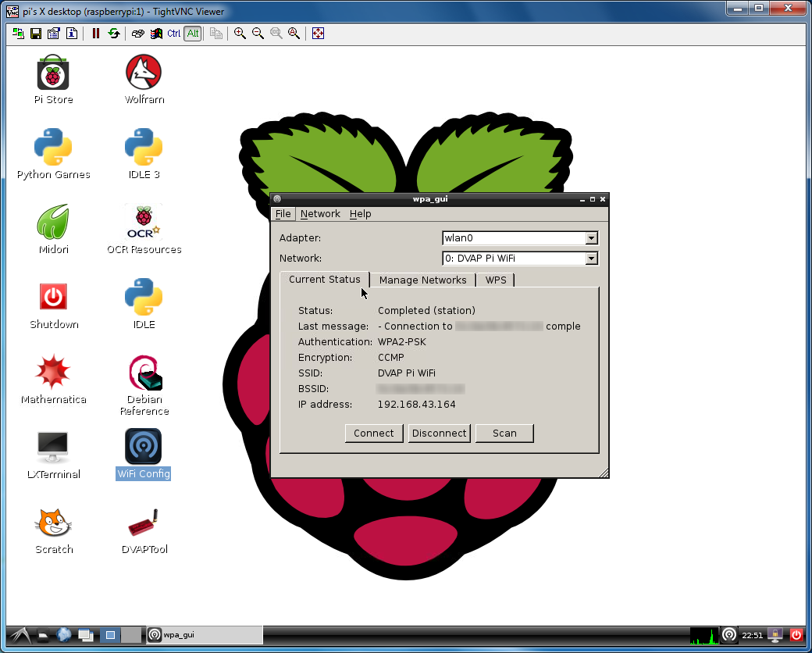This screenshot has height=653, width=812.
Task: Click the encryption value 'CCMP'
Action: tap(391, 358)
